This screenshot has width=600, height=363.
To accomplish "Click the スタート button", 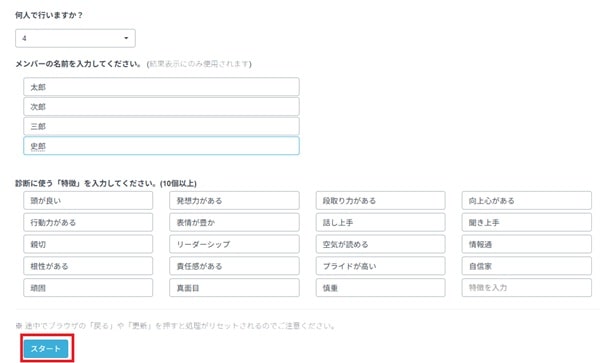I will pos(46,348).
